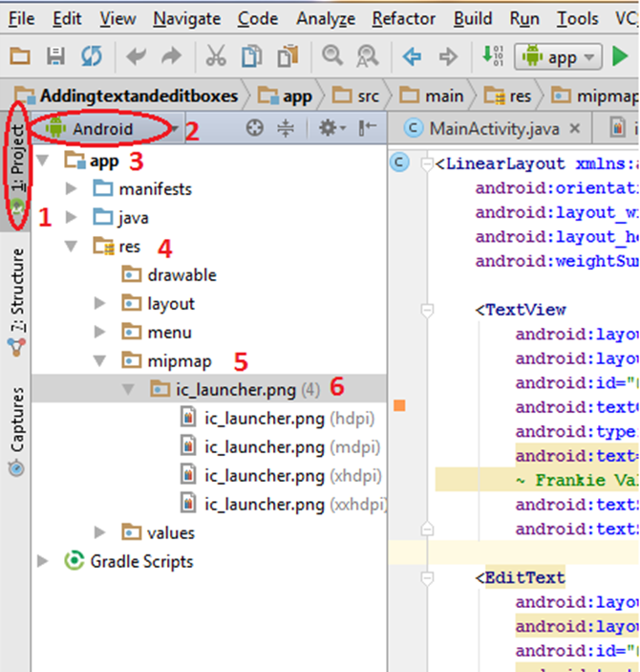
Task: Toggle the 7: Structure side tool window
Action: [16, 301]
